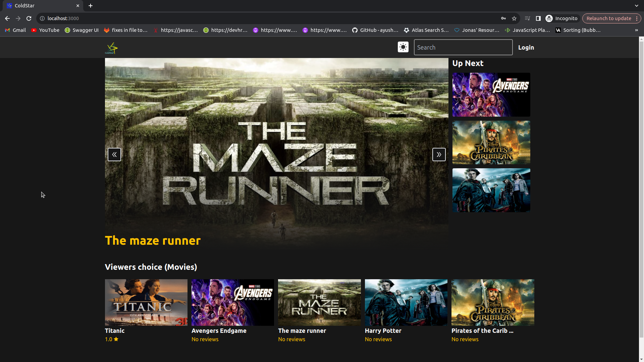Click the browser Forward arrow
Image resolution: width=644 pixels, height=362 pixels.
click(18, 18)
